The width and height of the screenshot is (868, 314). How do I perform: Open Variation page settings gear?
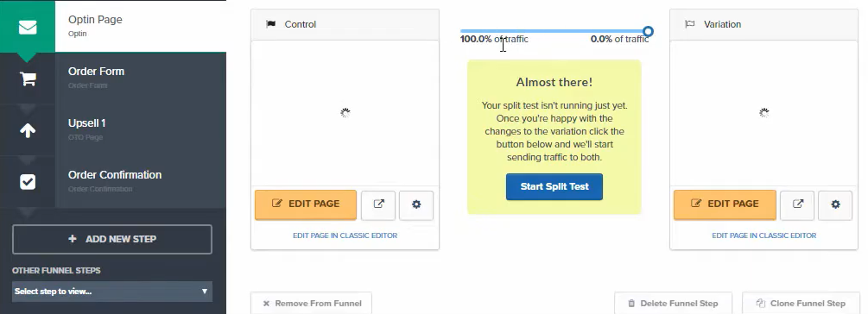pos(835,205)
